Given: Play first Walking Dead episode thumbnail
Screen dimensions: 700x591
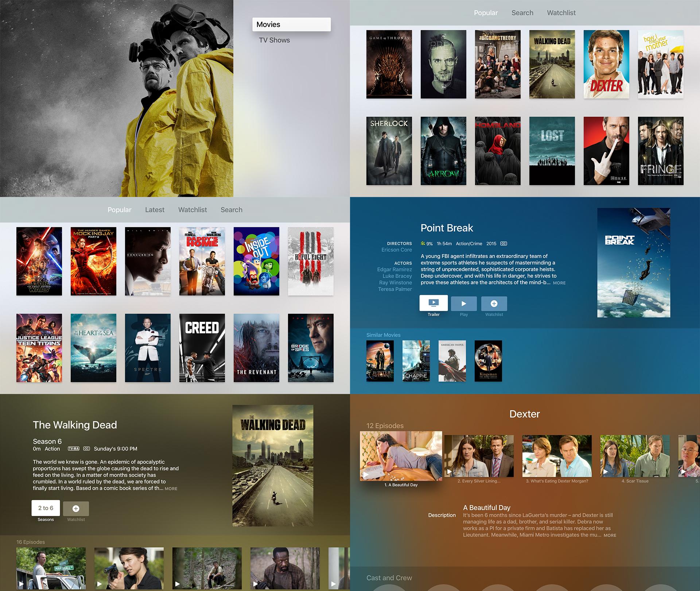Looking at the screenshot, I should 51,568.
